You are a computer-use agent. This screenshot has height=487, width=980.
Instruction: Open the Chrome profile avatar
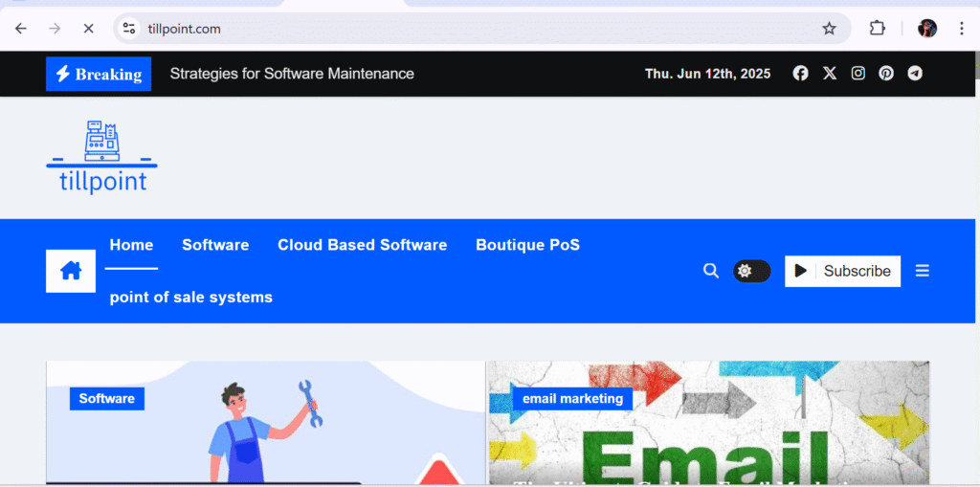point(926,29)
